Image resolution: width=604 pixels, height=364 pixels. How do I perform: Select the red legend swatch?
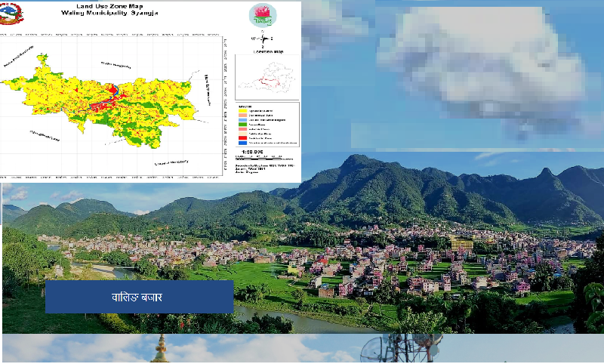[242, 137]
